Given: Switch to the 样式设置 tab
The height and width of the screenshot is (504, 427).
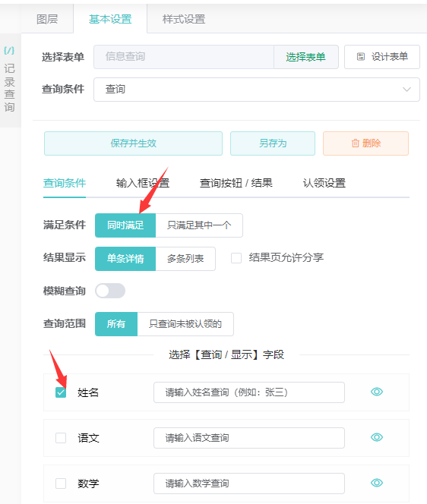Looking at the screenshot, I should [x=184, y=19].
